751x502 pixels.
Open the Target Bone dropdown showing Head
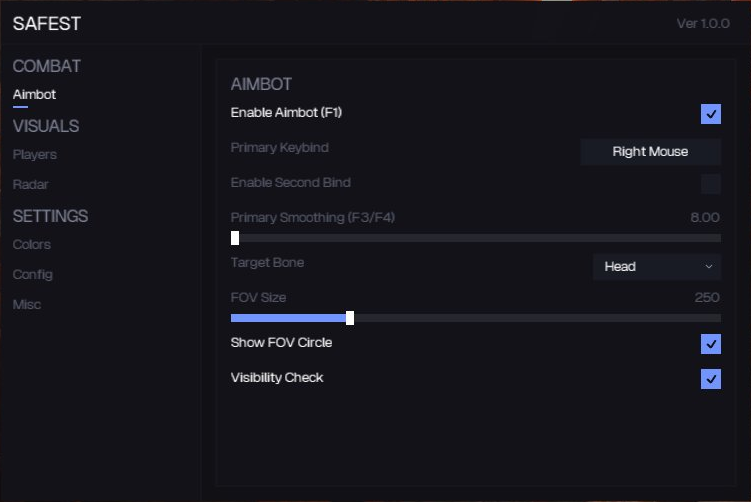point(656,267)
